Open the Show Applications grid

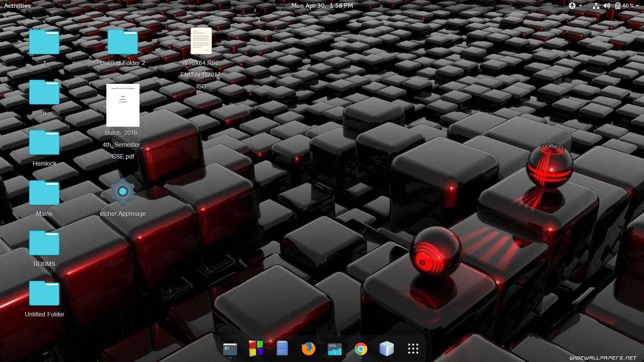413,349
